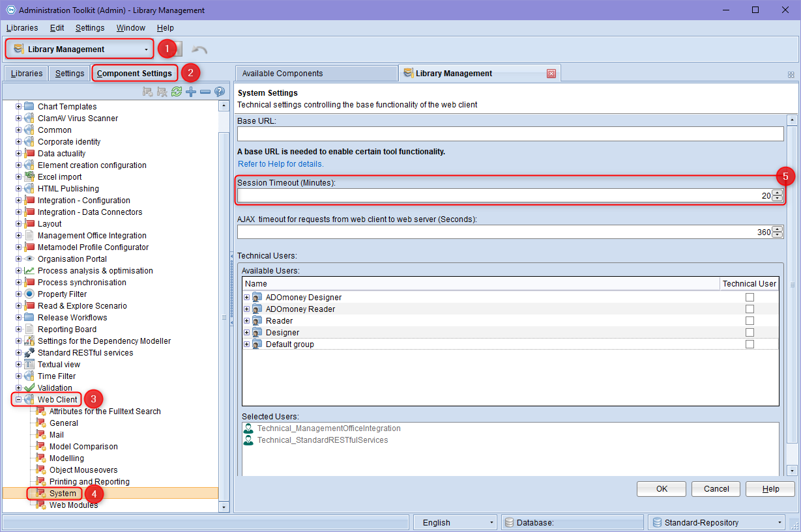This screenshot has height=532, width=801.
Task: Click the ADOmoney Designer user group icon
Action: pyautogui.click(x=257, y=298)
